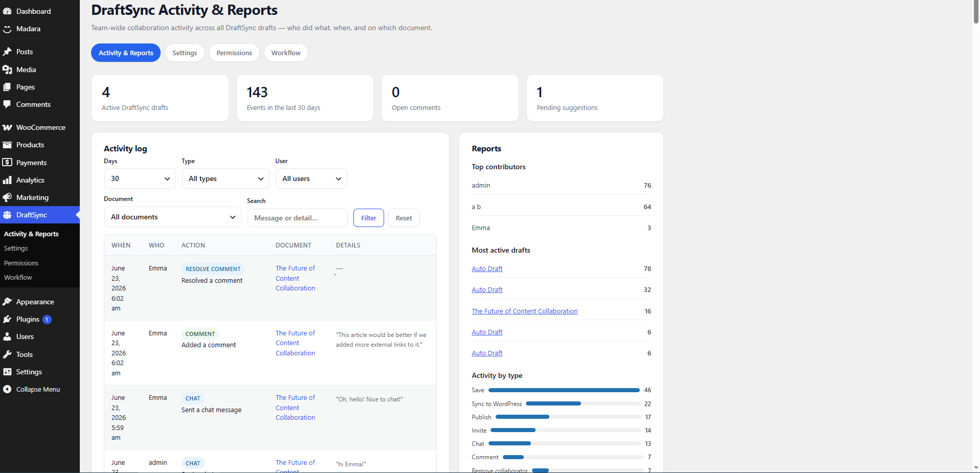The height and width of the screenshot is (473, 980).
Task: Open Permissions in the DraftSync submenu
Action: tap(21, 263)
